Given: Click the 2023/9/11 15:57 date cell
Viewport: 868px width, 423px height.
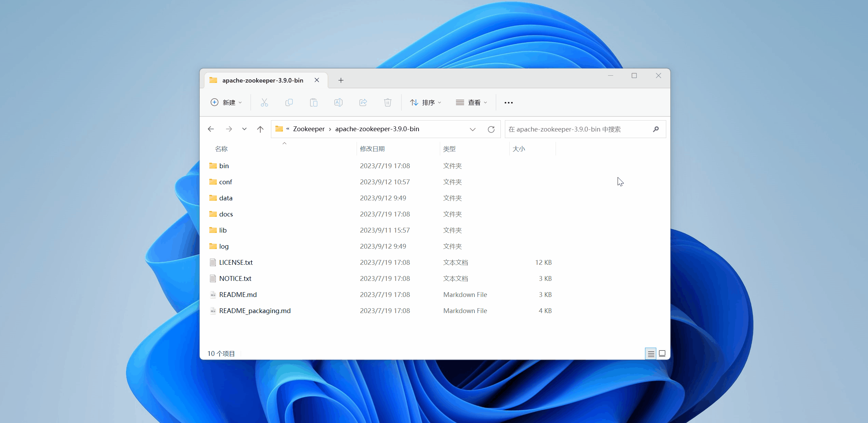Looking at the screenshot, I should (385, 230).
